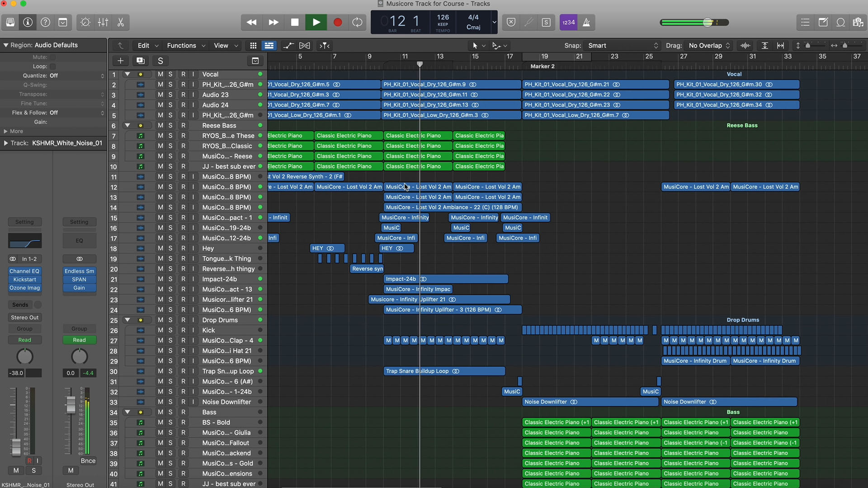
Task: Adjust the master volume slider
Action: tap(708, 22)
